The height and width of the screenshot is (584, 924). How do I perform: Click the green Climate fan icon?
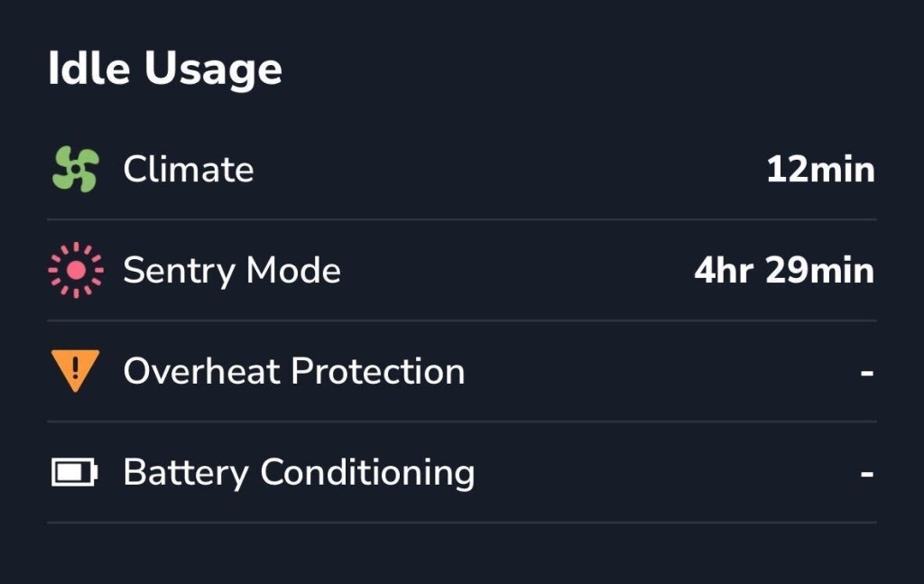[x=74, y=170]
